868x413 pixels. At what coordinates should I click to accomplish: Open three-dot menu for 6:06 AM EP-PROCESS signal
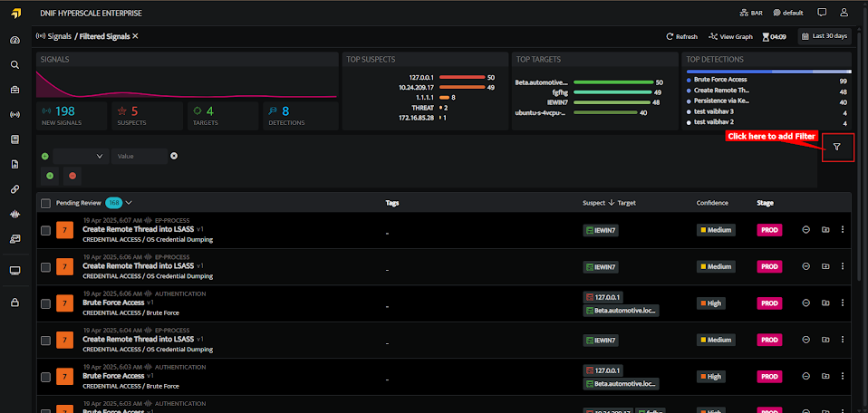point(843,266)
